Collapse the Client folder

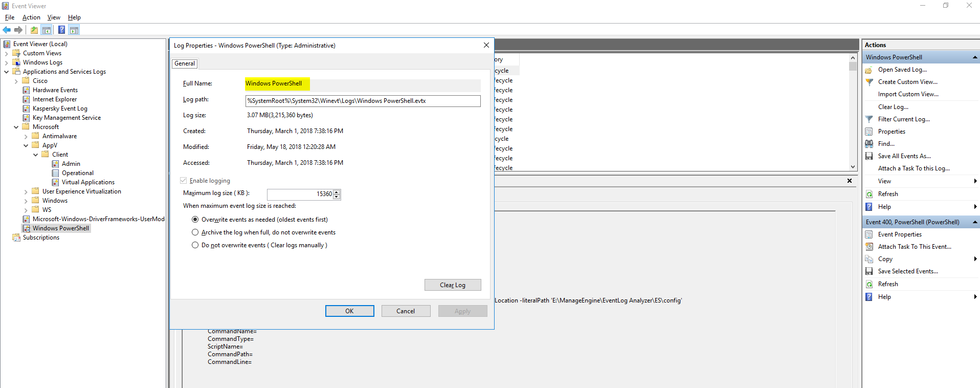click(36, 155)
